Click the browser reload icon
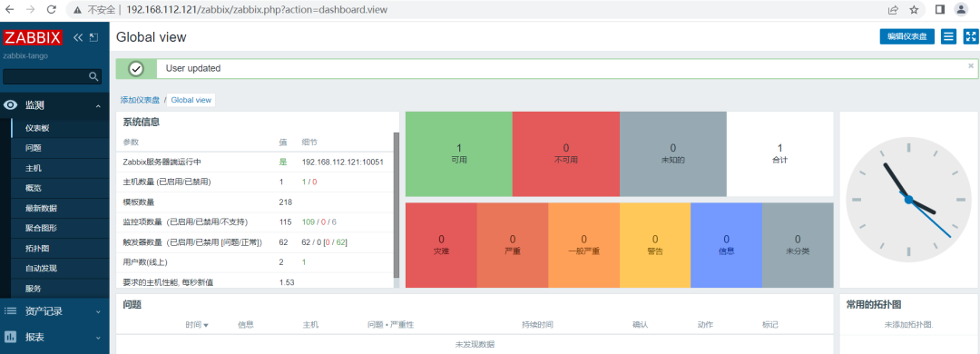The image size is (980, 354). point(51,9)
